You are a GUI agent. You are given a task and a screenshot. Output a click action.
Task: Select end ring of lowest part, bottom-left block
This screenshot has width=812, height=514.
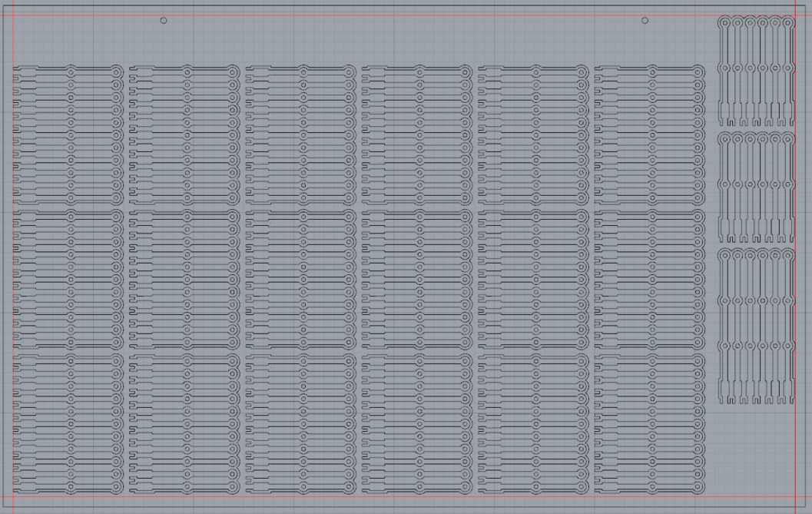[117, 487]
